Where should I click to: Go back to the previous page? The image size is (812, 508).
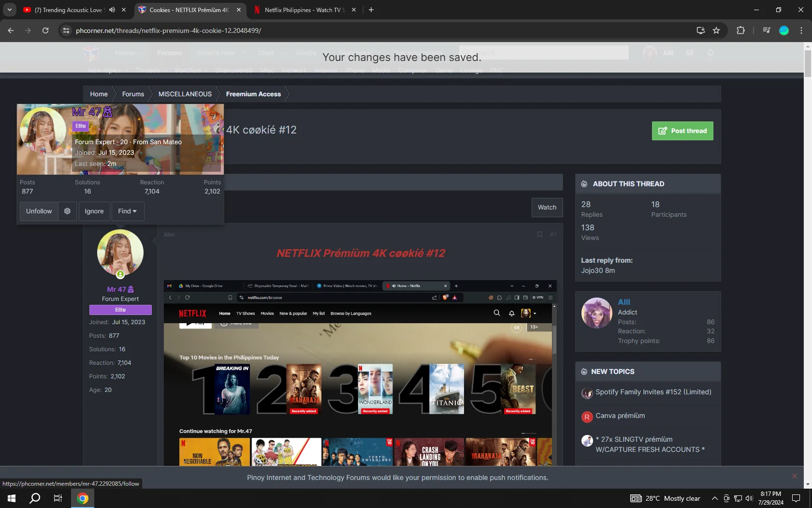pyautogui.click(x=11, y=30)
